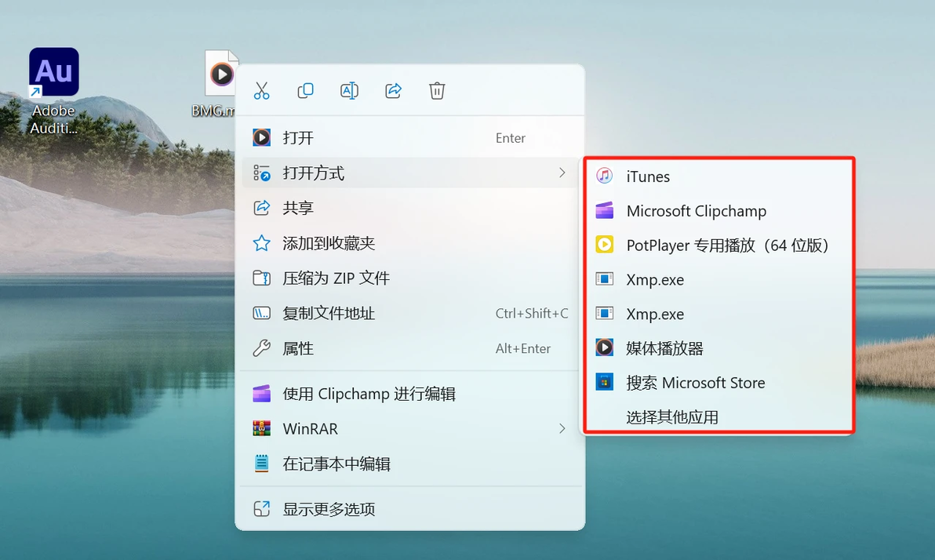Click the Cut scissors icon

click(x=261, y=91)
